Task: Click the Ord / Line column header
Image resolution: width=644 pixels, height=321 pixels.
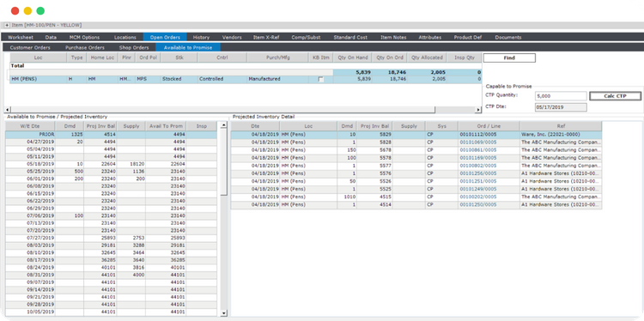Action: (x=489, y=126)
